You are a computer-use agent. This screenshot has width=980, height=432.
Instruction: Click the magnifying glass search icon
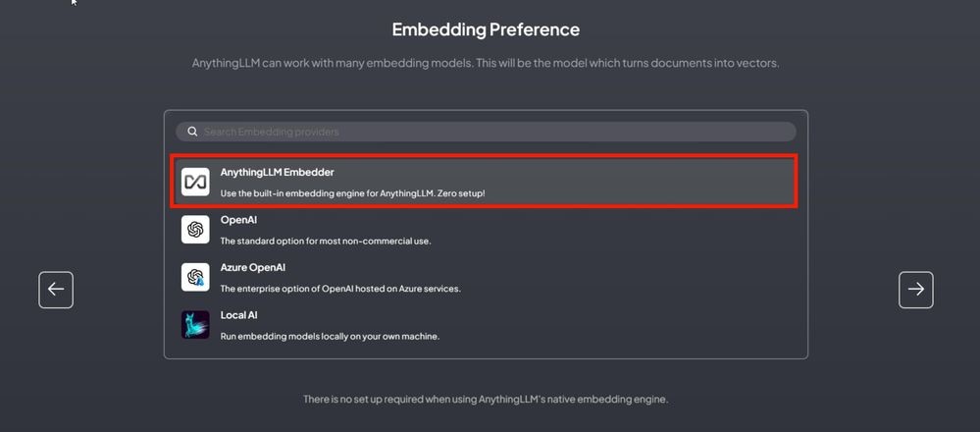192,132
